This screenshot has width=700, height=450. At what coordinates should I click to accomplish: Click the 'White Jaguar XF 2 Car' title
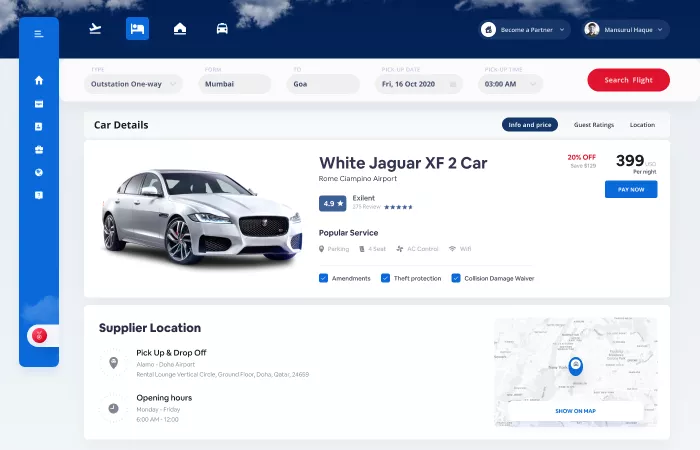point(403,163)
